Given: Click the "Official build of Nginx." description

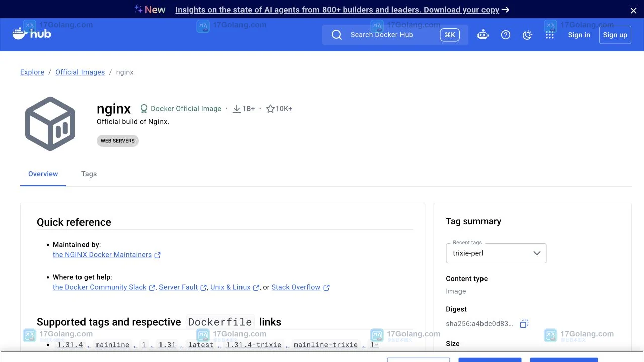Looking at the screenshot, I should (x=133, y=122).
